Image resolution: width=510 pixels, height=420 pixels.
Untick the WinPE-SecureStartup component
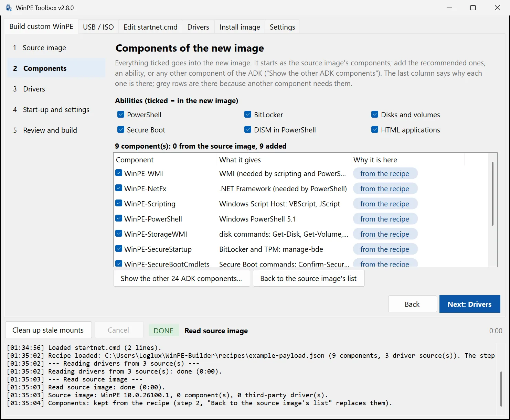coord(119,249)
